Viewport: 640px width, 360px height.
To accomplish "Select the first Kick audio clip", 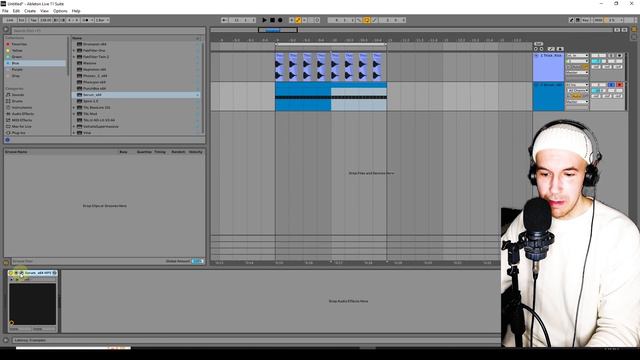I will point(280,67).
